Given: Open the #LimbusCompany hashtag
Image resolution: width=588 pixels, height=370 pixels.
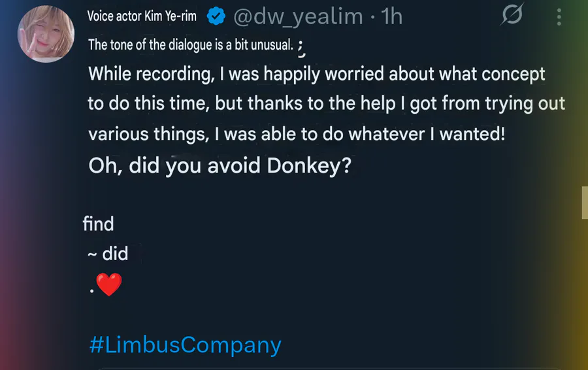Looking at the screenshot, I should tap(185, 345).
